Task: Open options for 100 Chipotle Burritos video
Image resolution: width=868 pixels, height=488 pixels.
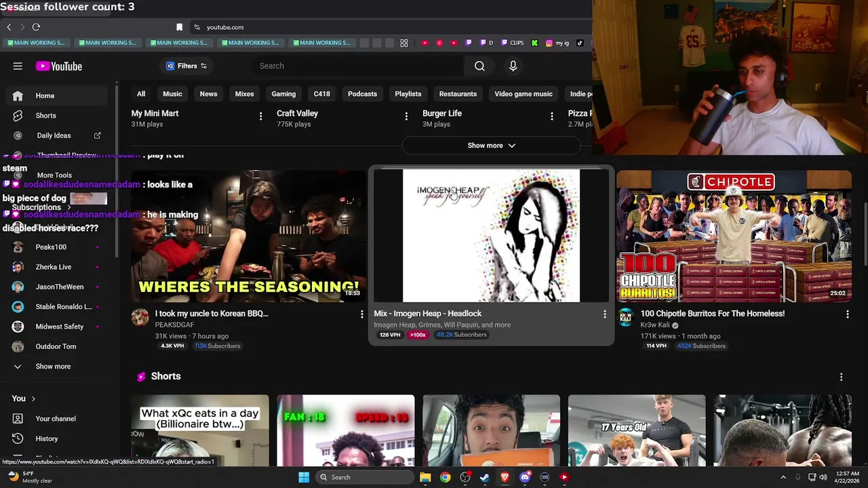Action: click(x=847, y=314)
